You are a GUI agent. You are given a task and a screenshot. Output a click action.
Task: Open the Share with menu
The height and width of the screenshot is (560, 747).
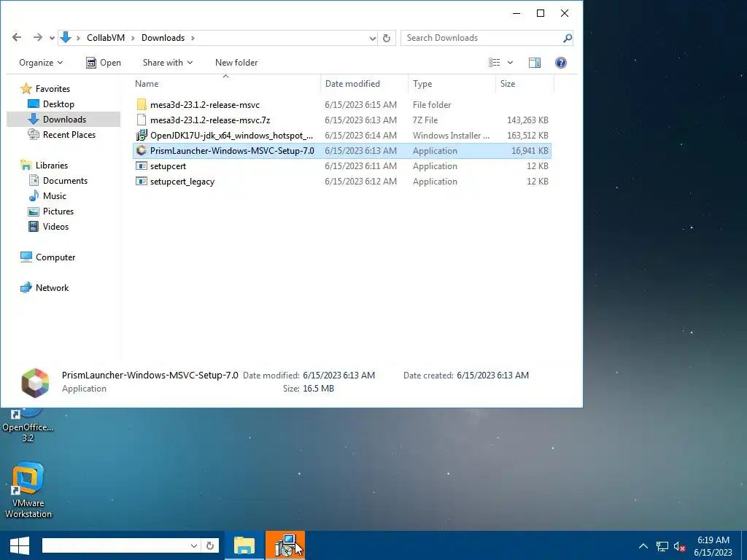point(168,63)
